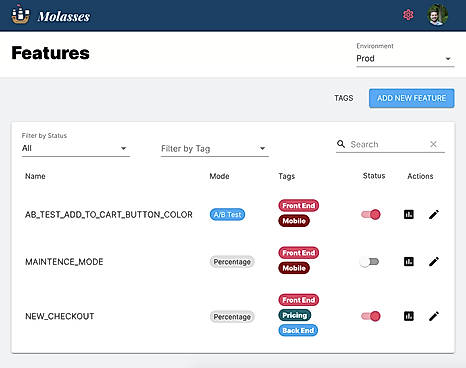This screenshot has width=466, height=368.
Task: Enable the MAINTENCE_MODE status switch
Action: pos(370,262)
